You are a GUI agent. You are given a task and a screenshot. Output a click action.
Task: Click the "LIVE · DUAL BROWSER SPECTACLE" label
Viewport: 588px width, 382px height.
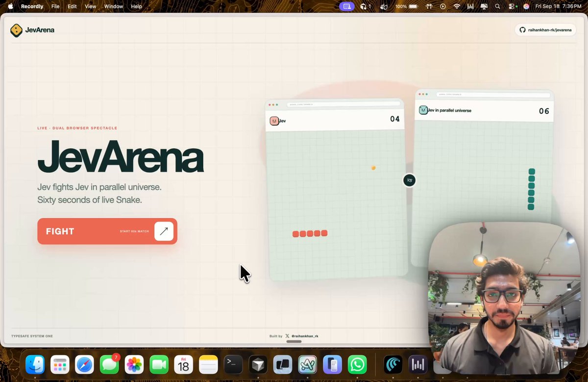pos(77,128)
